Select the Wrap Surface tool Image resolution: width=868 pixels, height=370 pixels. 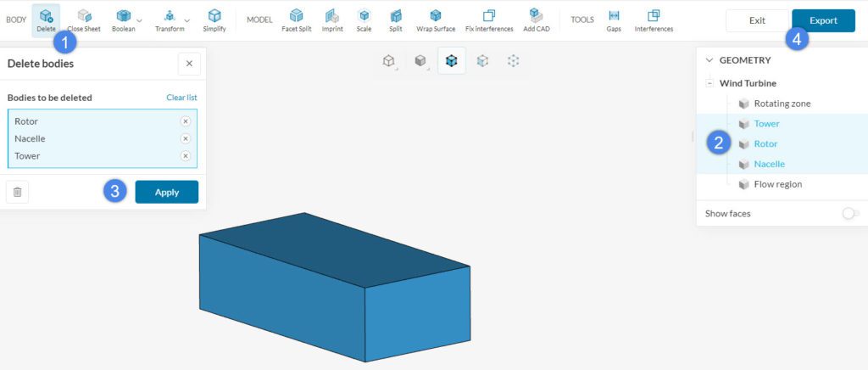tap(436, 20)
